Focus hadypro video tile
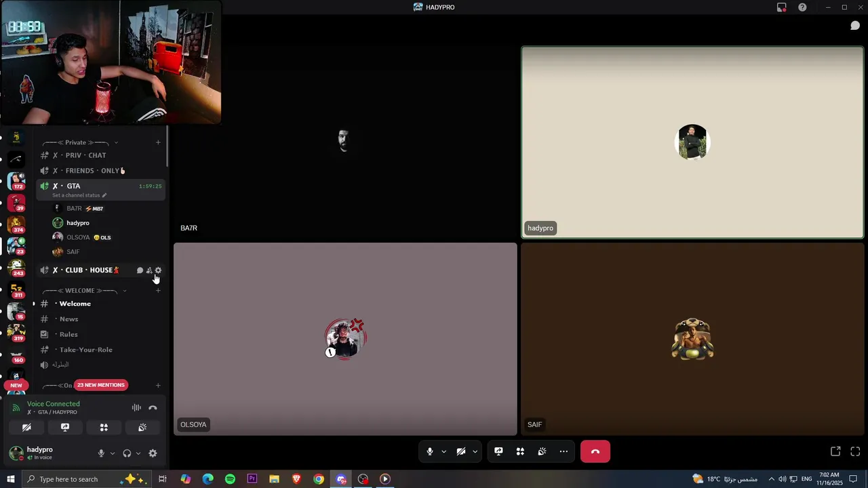 click(692, 142)
